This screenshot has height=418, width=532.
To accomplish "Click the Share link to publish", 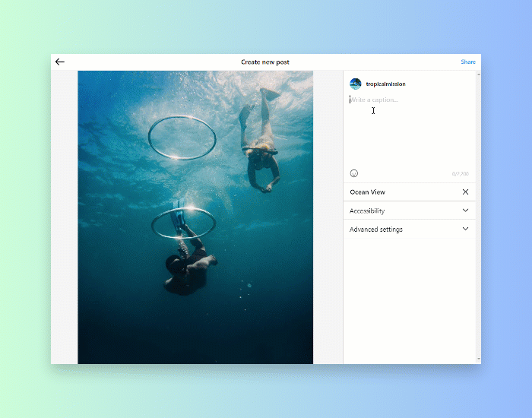I will point(468,62).
